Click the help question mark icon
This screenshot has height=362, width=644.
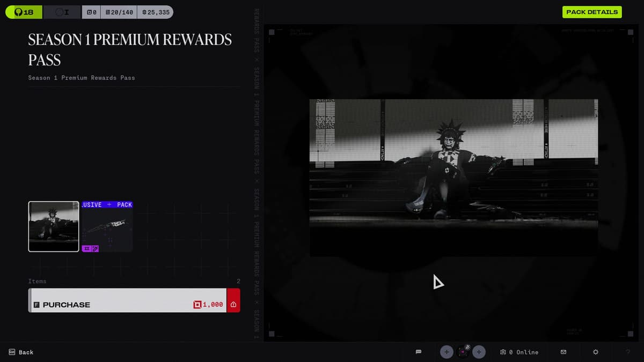[x=628, y=352]
